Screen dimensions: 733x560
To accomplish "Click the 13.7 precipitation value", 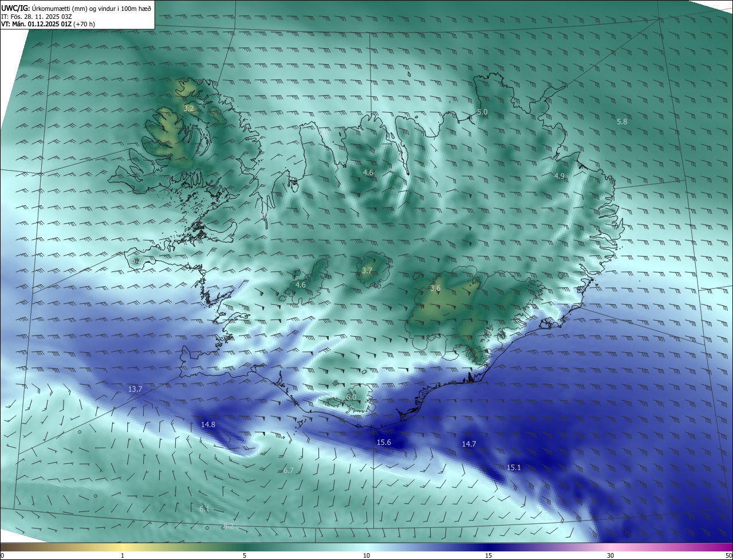I will (x=135, y=389).
